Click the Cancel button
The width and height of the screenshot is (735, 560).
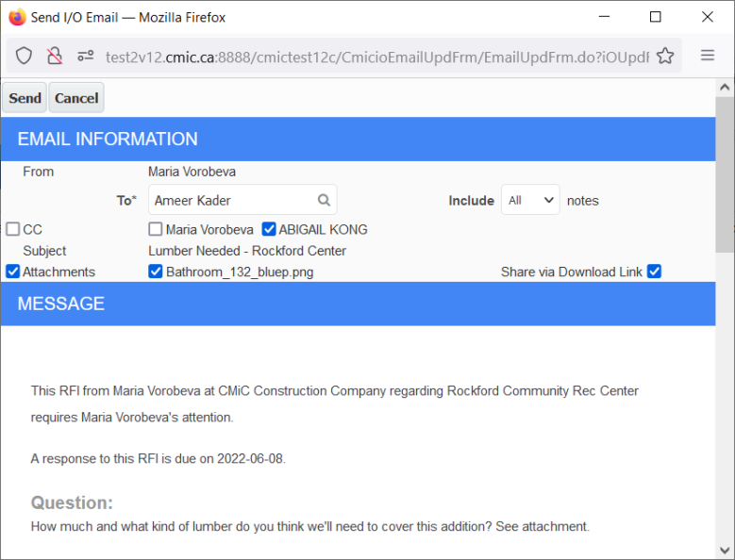point(76,98)
